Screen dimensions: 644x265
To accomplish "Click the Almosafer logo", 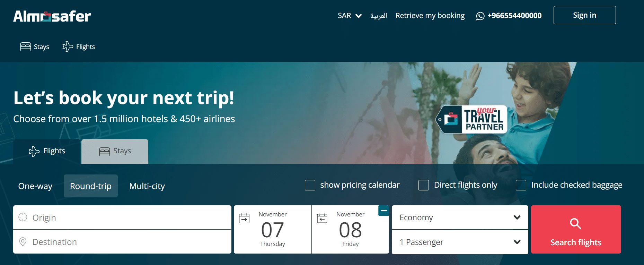I will tap(52, 16).
